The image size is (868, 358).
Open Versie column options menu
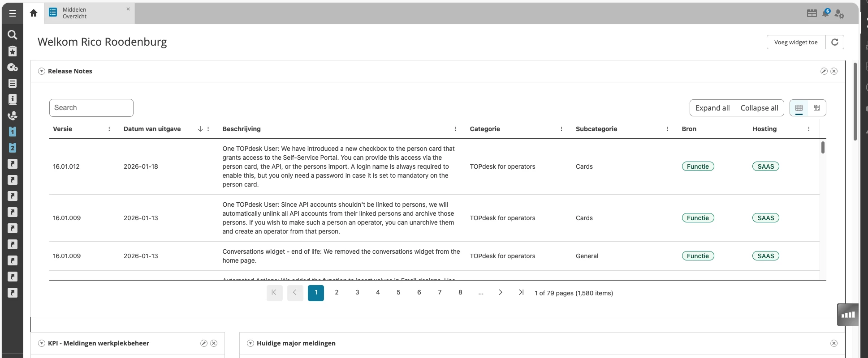pyautogui.click(x=109, y=129)
